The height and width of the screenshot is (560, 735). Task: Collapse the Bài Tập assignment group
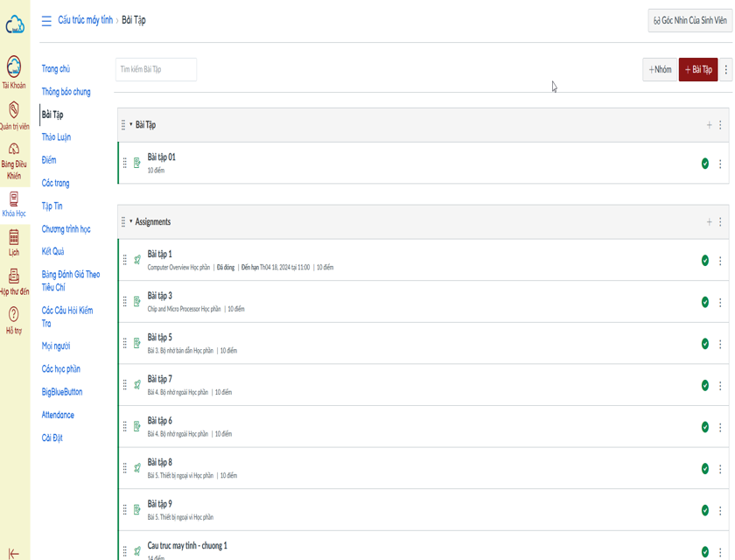tap(131, 125)
